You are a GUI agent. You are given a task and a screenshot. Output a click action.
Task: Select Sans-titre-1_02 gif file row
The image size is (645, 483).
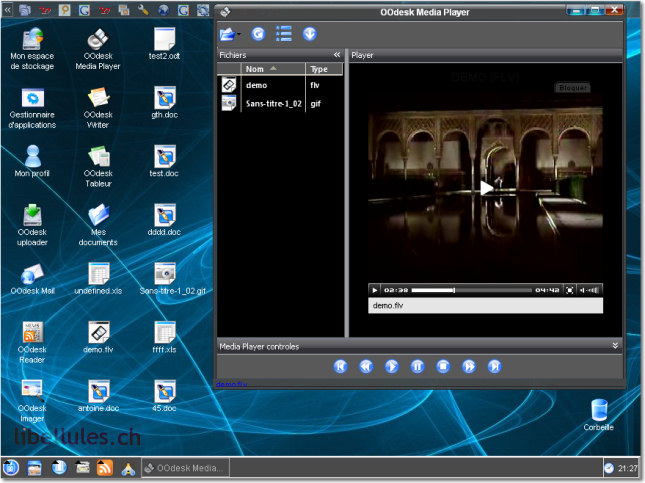click(x=281, y=103)
